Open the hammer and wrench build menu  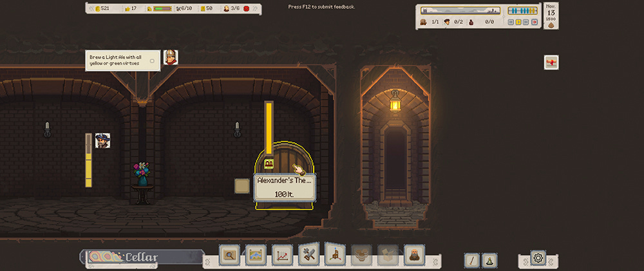(x=309, y=254)
